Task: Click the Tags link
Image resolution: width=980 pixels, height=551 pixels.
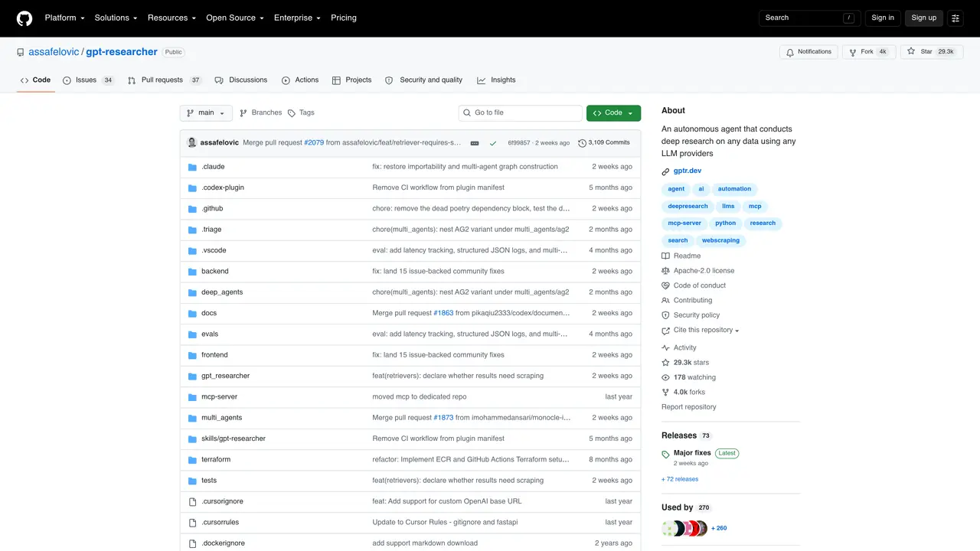Action: [x=301, y=112]
